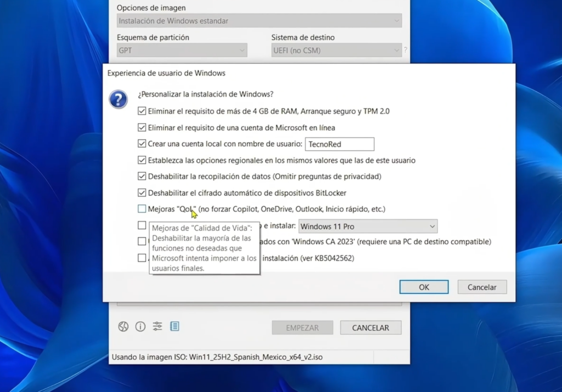Tick the KB5042562 option checkbox

click(142, 258)
